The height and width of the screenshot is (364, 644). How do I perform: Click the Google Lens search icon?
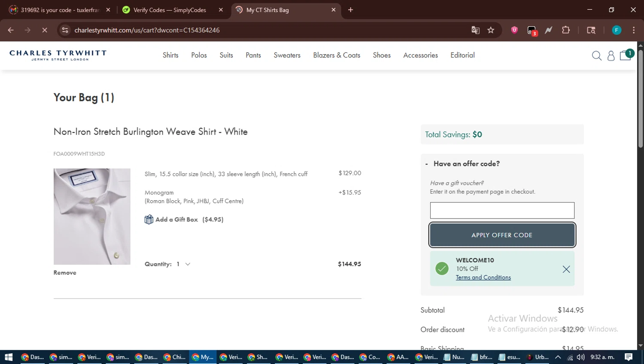click(591, 30)
